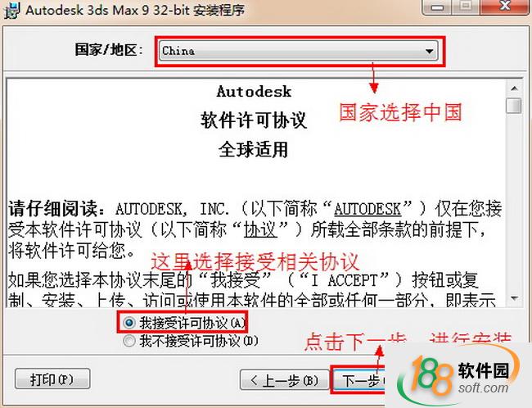The width and height of the screenshot is (532, 408).
Task: Click the 国家/地区 label
Action: (109, 50)
